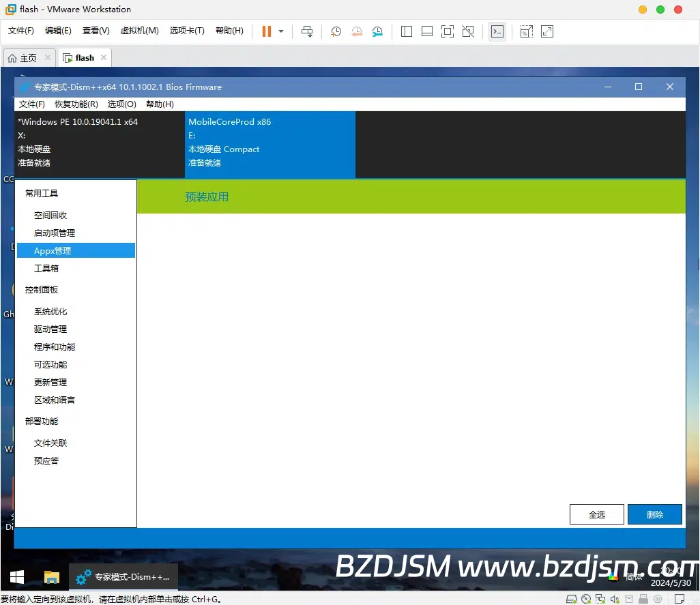Open Dism++ 恢复功能(R) menu
Image resolution: width=700 pixels, height=605 pixels.
coord(76,104)
